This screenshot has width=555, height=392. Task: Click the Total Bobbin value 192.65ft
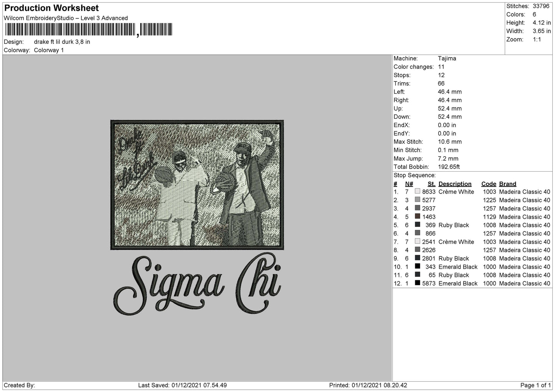(449, 167)
